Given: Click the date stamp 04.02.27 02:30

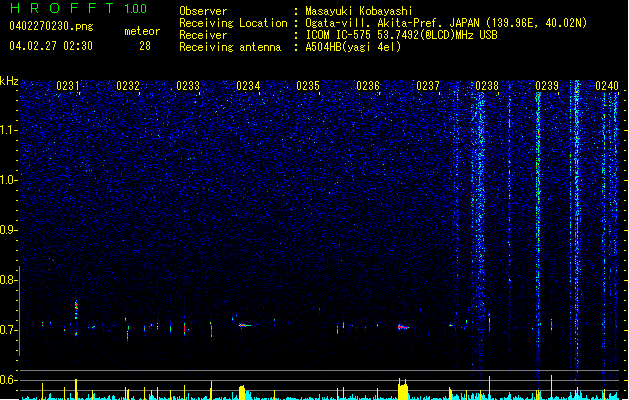Looking at the screenshot, I should (51, 46).
